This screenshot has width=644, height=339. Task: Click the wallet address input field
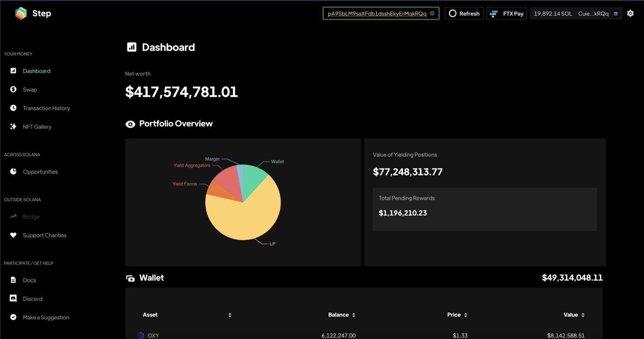click(376, 13)
